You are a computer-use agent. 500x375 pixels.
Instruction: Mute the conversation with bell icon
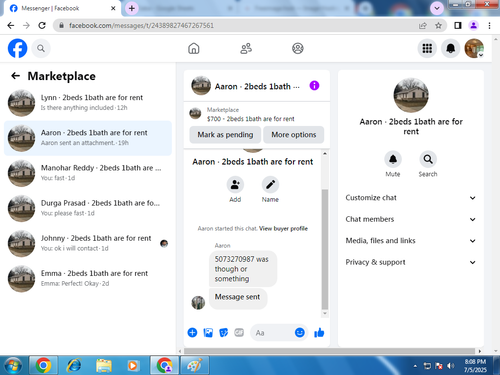393,159
